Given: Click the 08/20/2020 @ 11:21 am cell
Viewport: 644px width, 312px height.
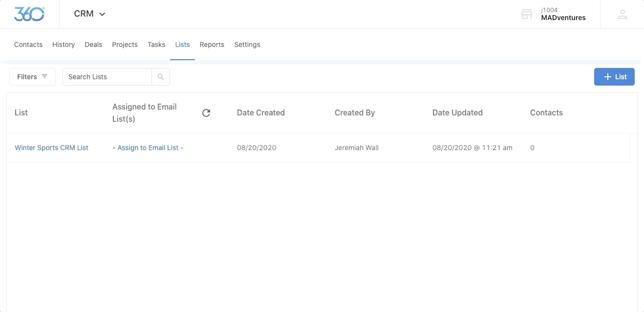Looking at the screenshot, I should (472, 148).
